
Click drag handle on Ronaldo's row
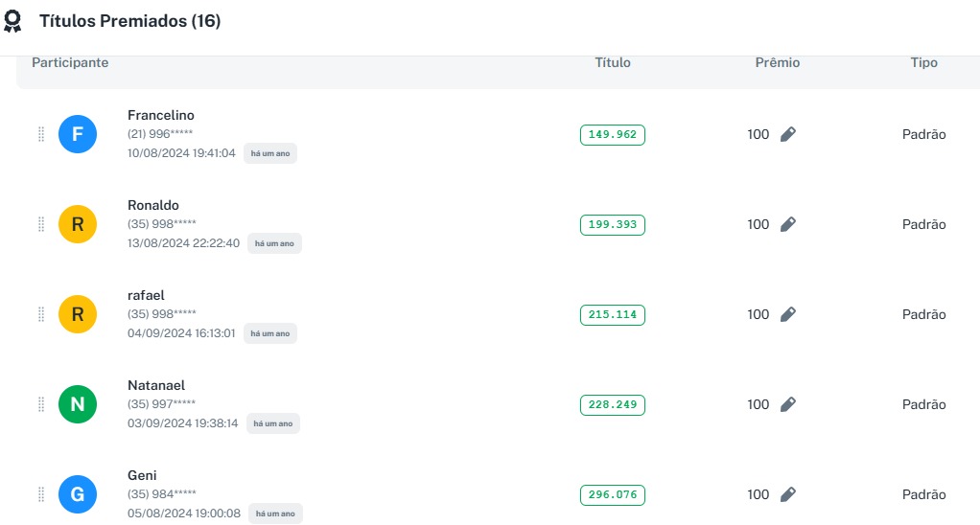pos(41,224)
